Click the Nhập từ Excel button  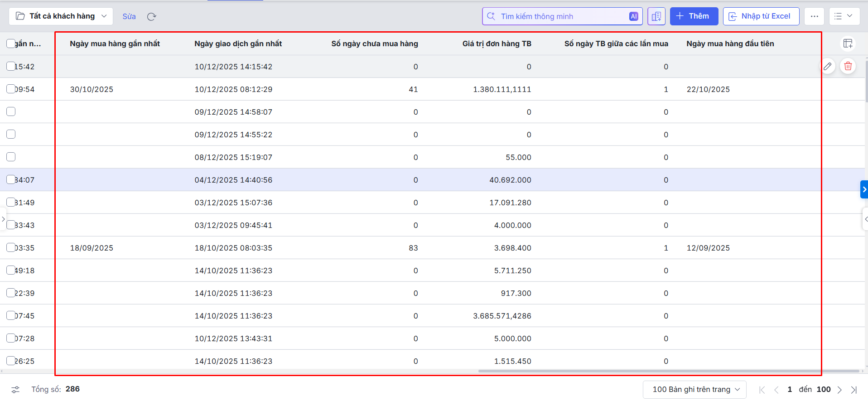tap(761, 16)
